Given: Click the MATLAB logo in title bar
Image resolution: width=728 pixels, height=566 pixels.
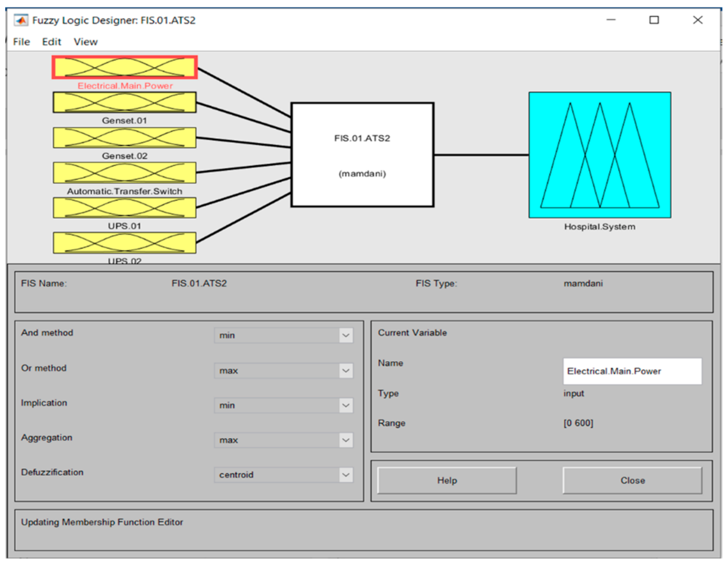Looking at the screenshot, I should [x=21, y=20].
